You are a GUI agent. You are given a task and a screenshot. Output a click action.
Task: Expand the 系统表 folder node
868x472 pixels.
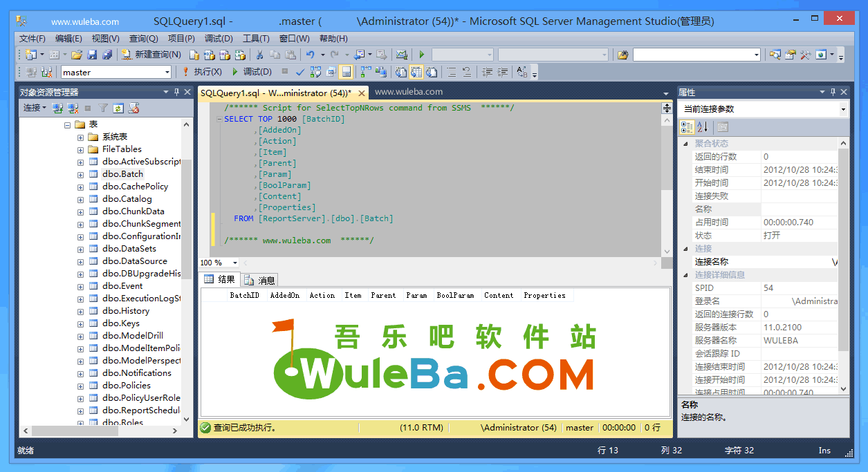(81, 137)
